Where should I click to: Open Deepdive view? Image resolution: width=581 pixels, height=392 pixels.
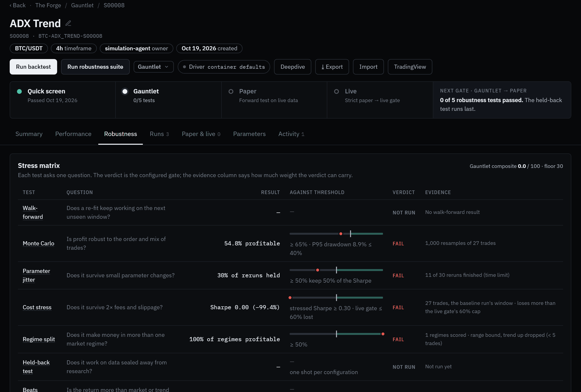[292, 67]
